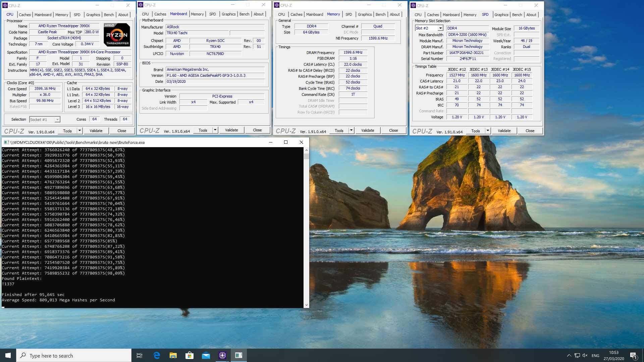Expand the Slot #2 memory slot dropdown
Image resolution: width=644 pixels, height=362 pixels.
tap(440, 28)
